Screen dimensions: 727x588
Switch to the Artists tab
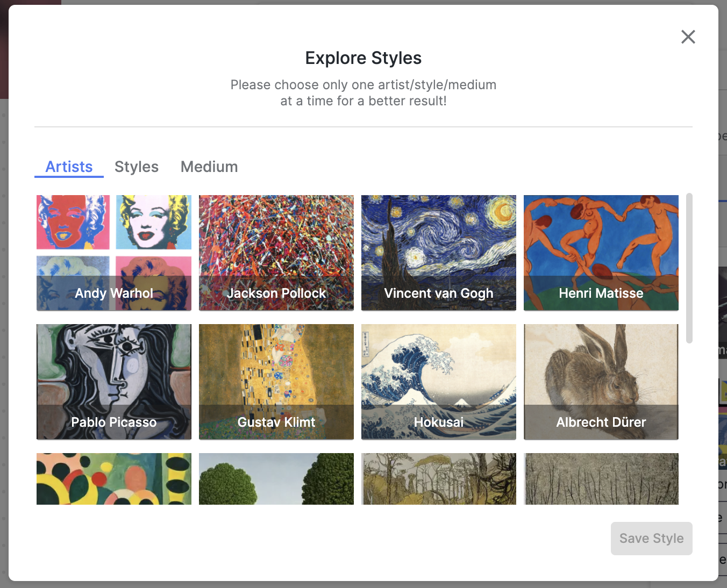(x=69, y=167)
